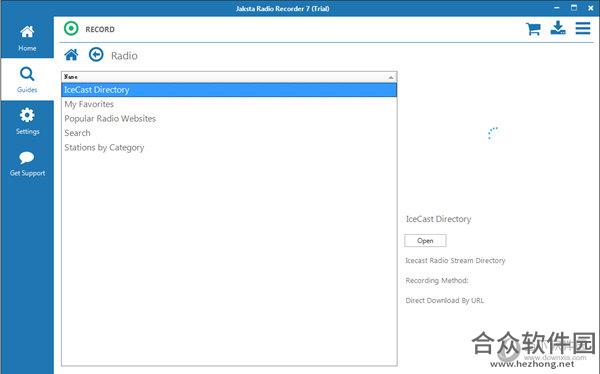Click the Icecast Radio Stream Directory description

click(455, 261)
